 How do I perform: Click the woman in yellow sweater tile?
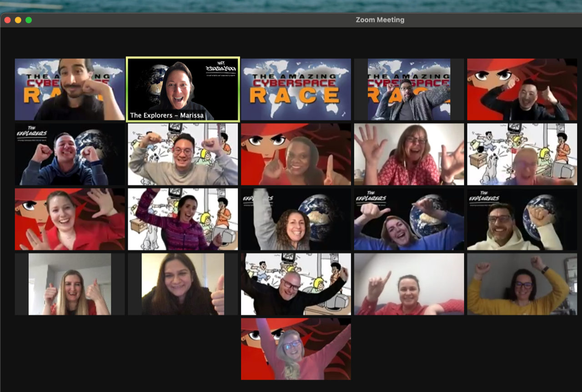tap(522, 284)
